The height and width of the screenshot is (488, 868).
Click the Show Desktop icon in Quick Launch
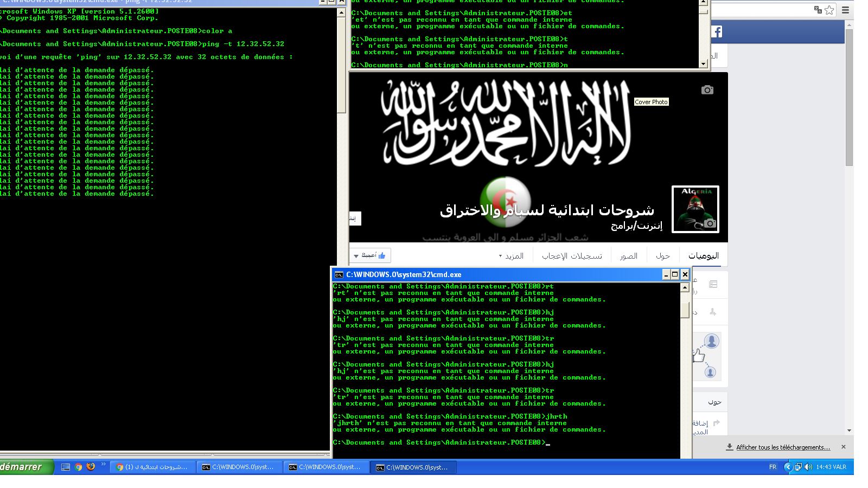[66, 467]
